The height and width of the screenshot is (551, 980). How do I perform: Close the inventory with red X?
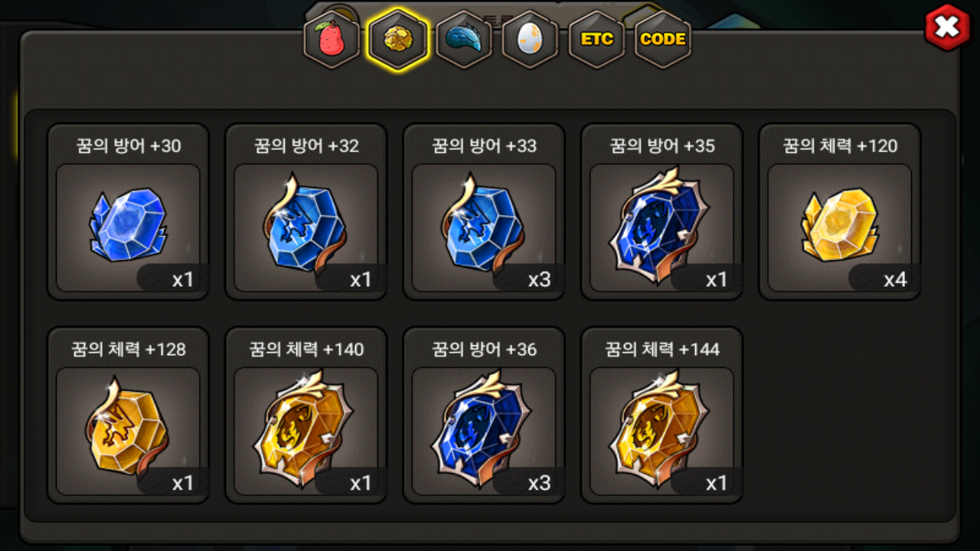click(x=947, y=28)
